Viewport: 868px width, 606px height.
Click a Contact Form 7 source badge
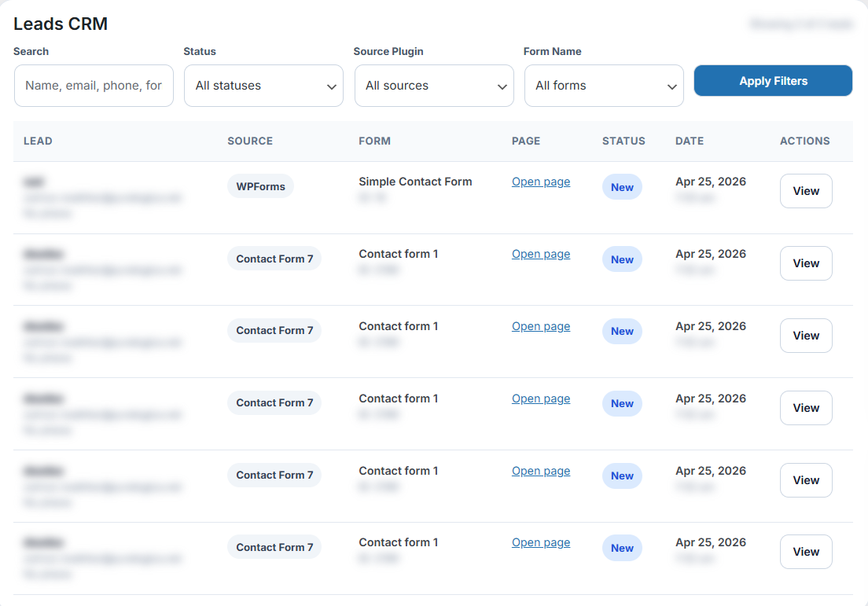click(x=274, y=258)
